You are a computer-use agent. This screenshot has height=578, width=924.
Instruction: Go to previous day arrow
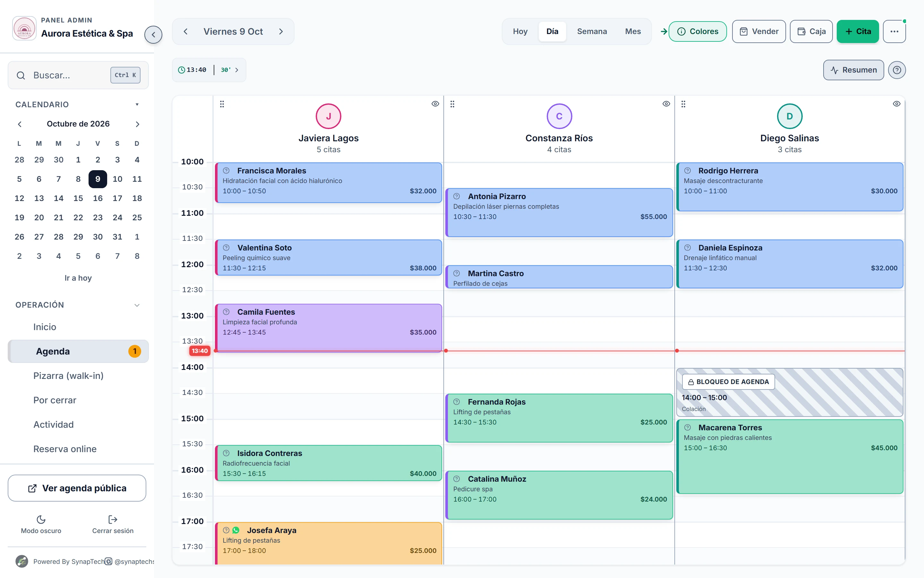coord(185,31)
